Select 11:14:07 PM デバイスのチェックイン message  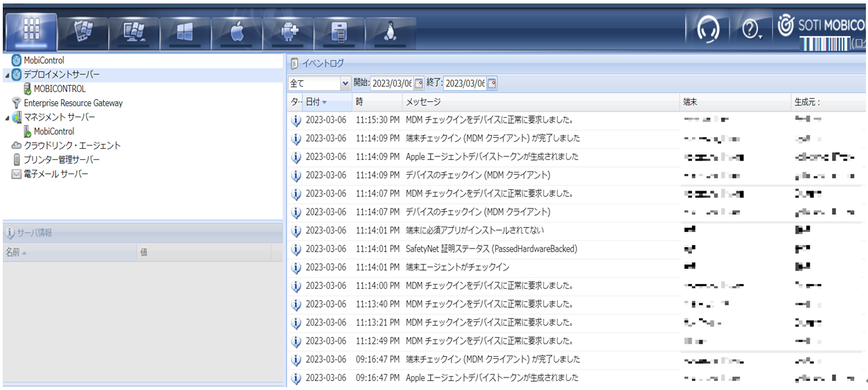[478, 212]
